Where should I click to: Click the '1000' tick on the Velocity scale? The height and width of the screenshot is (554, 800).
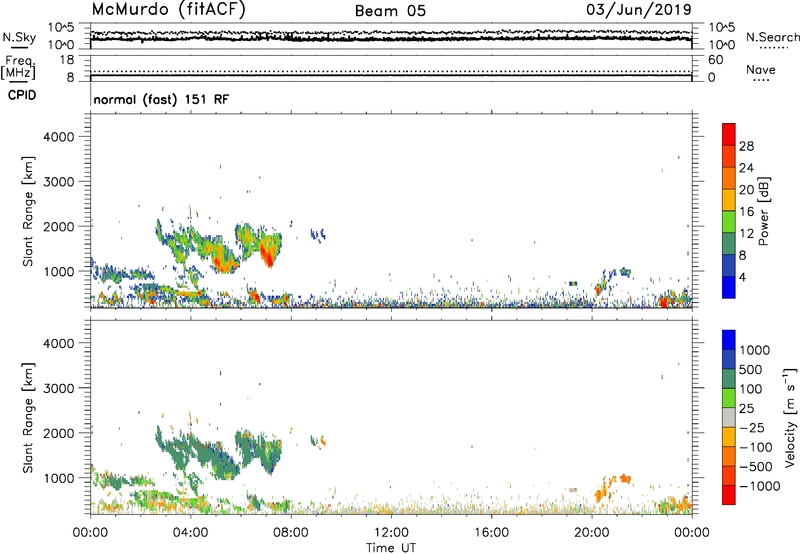click(754, 350)
